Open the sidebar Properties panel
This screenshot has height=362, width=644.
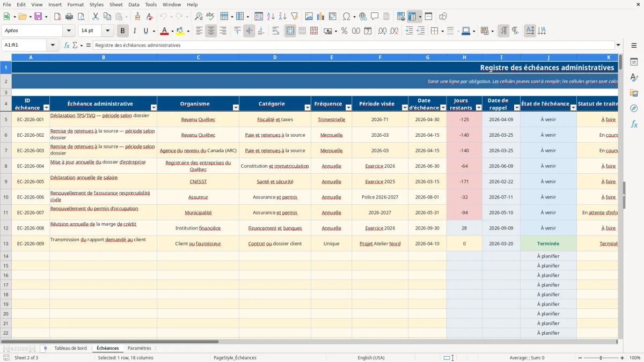coord(634,62)
